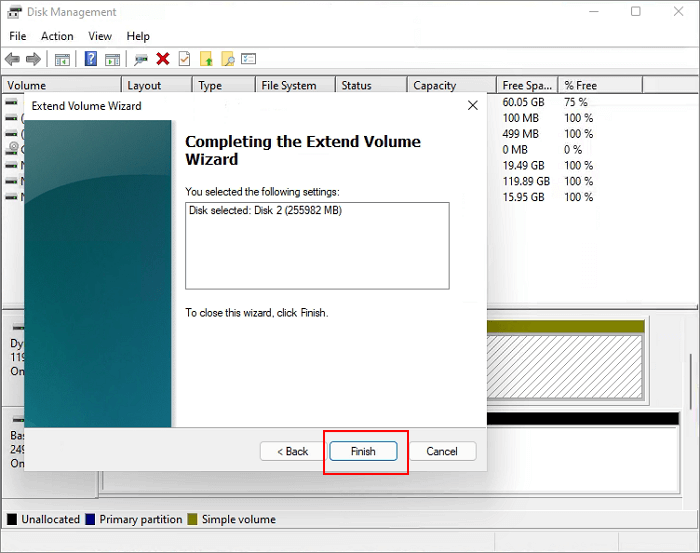The width and height of the screenshot is (700, 553).
Task: Sort by the Capacity column header
Action: (435, 86)
